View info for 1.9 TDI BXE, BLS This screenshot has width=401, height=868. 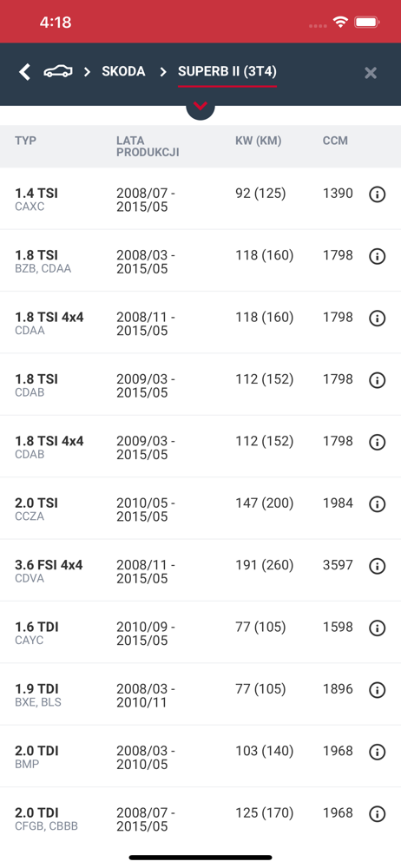click(378, 690)
